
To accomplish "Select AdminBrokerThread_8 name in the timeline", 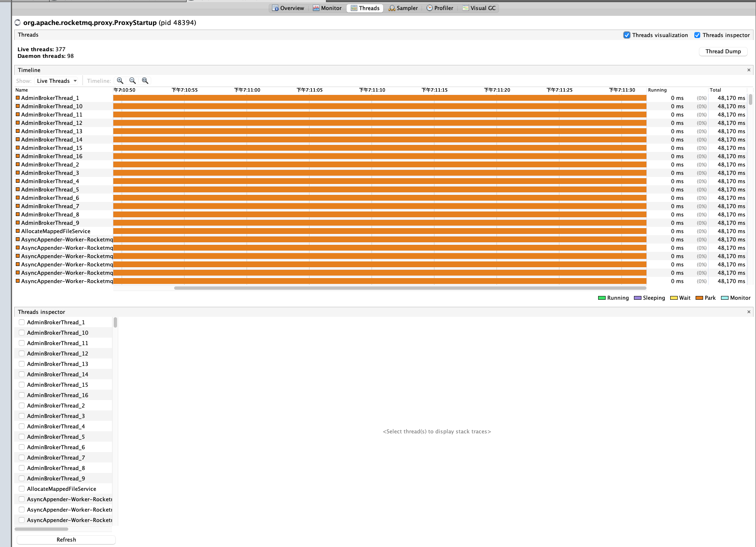I will point(50,214).
